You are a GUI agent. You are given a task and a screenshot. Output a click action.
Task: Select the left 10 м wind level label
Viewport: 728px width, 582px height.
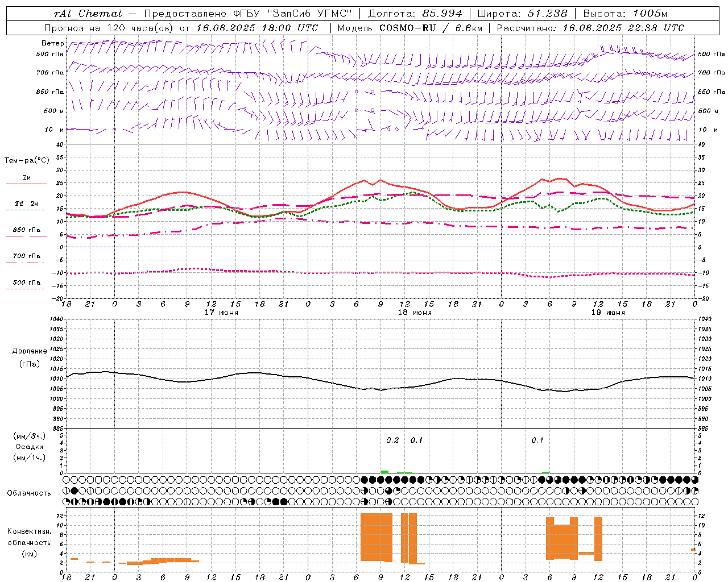tap(55, 130)
